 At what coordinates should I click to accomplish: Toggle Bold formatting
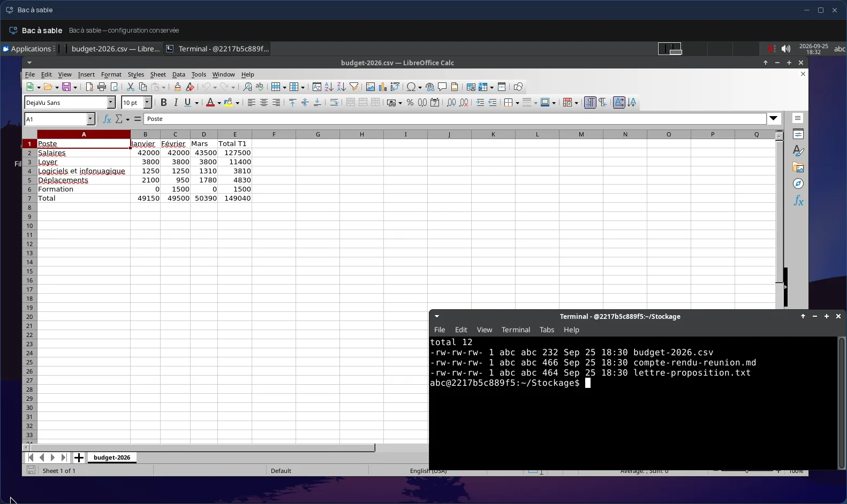[163, 103]
